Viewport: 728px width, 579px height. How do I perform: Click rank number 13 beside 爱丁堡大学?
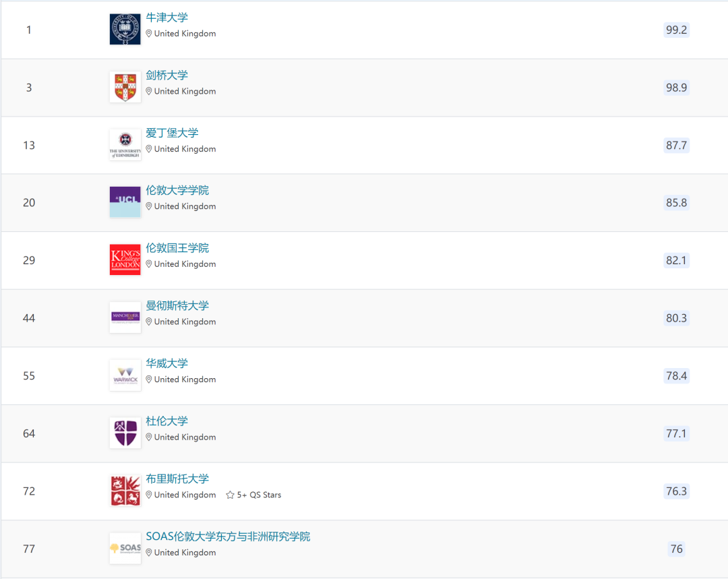pos(29,146)
